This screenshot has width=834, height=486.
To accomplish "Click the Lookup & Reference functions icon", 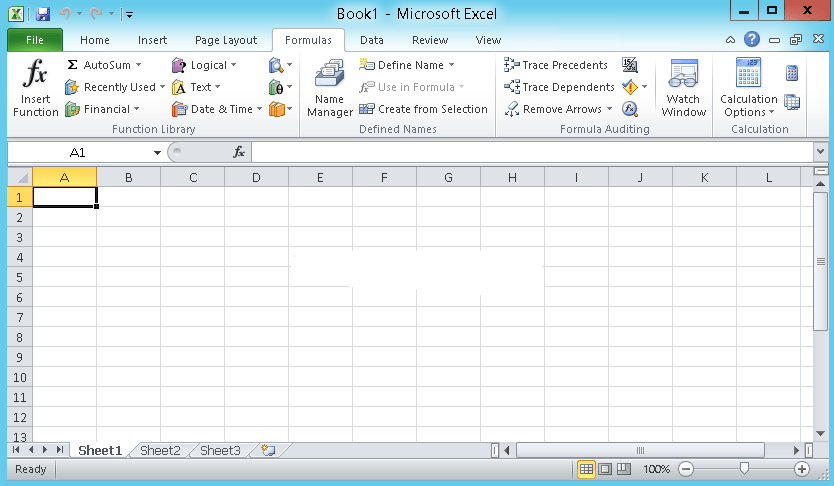I will coord(276,65).
